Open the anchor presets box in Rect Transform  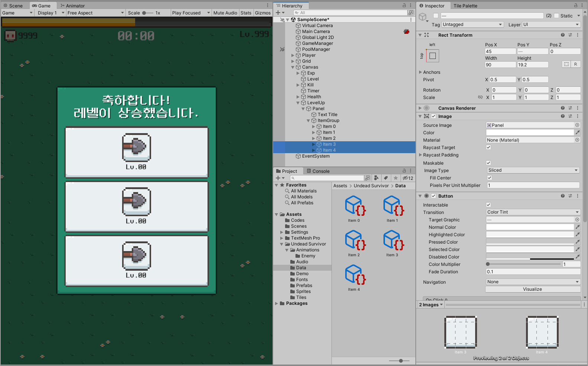(432, 56)
